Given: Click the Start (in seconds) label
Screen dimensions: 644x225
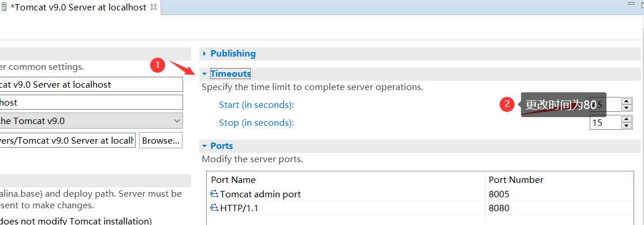Looking at the screenshot, I should [256, 104].
